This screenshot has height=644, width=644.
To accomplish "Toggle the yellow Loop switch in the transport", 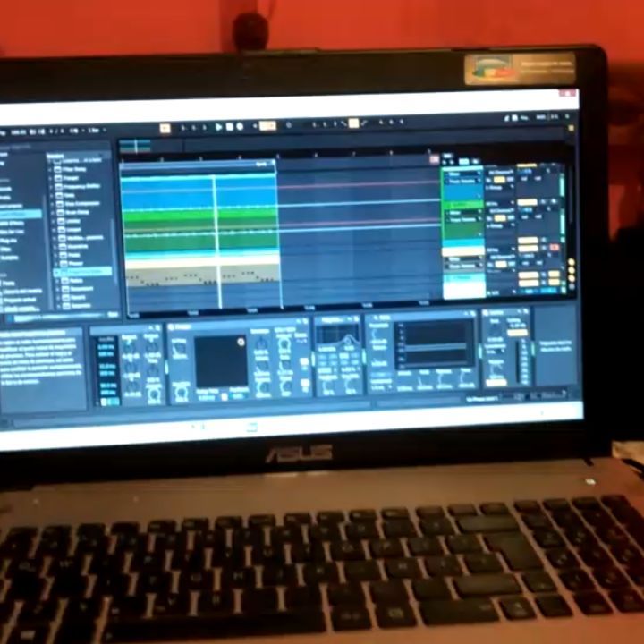I will pyautogui.click(x=353, y=123).
